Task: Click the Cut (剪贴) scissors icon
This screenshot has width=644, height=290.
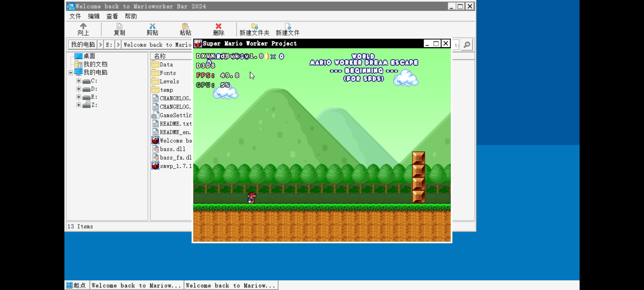Action: click(x=152, y=26)
